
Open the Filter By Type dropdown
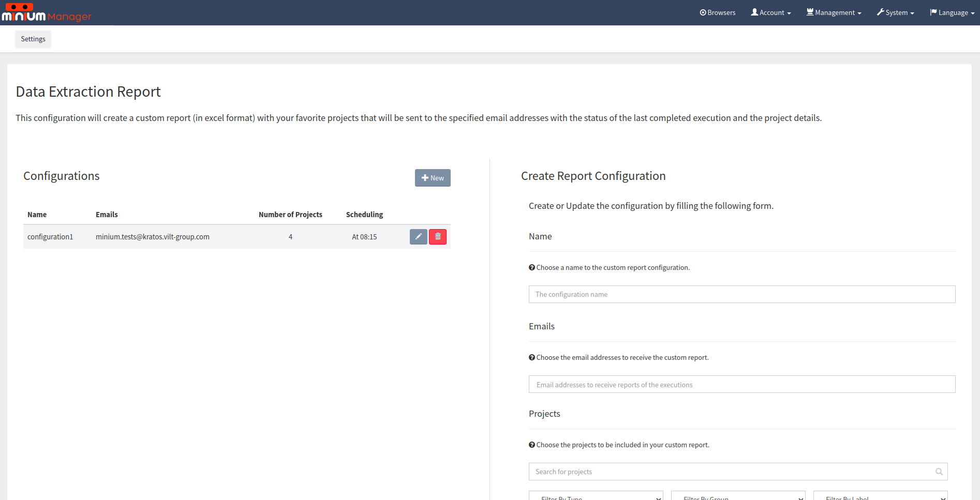click(596, 496)
